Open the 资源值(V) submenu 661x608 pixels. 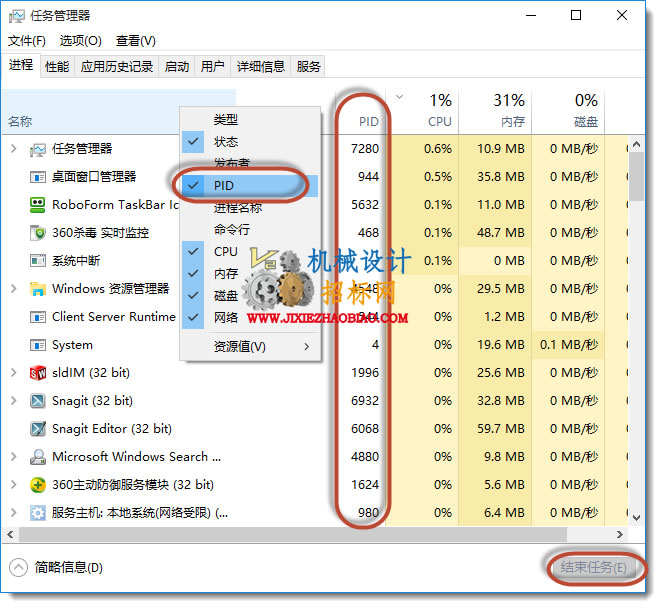coord(250,347)
